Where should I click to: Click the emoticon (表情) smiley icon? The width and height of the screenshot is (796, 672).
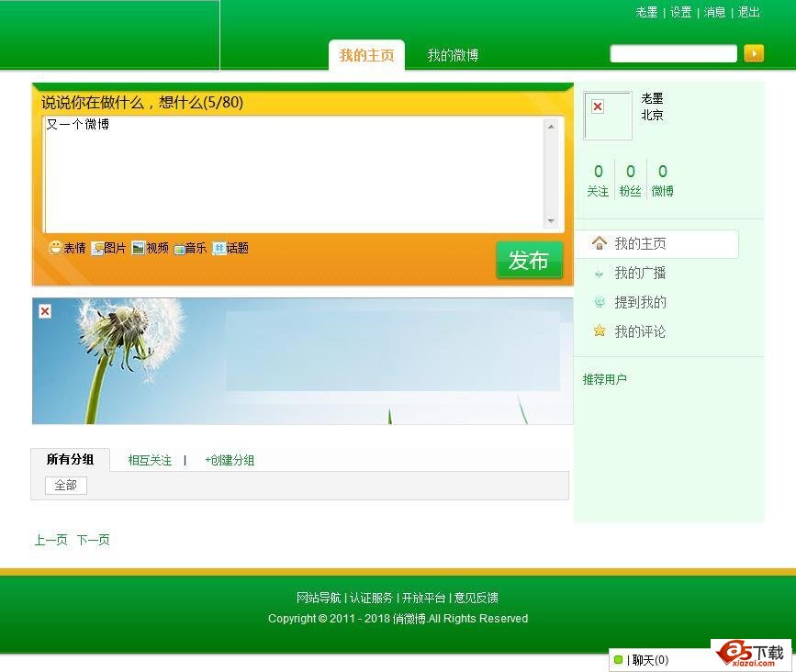(56, 248)
